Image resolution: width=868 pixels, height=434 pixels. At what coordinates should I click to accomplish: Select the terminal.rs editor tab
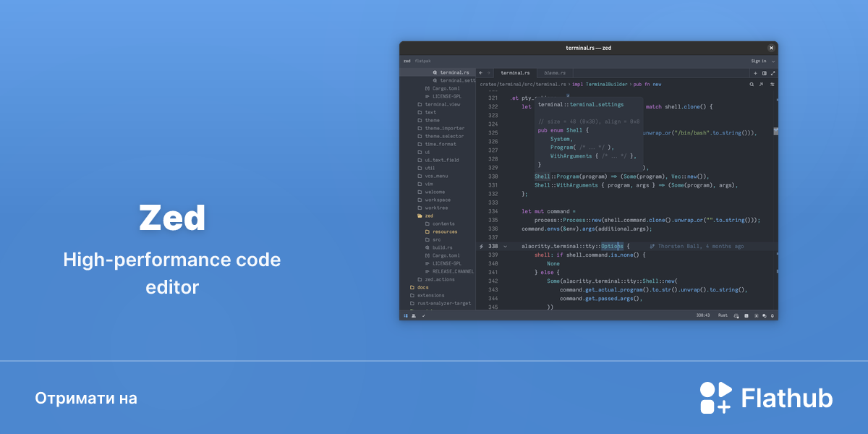tap(515, 73)
